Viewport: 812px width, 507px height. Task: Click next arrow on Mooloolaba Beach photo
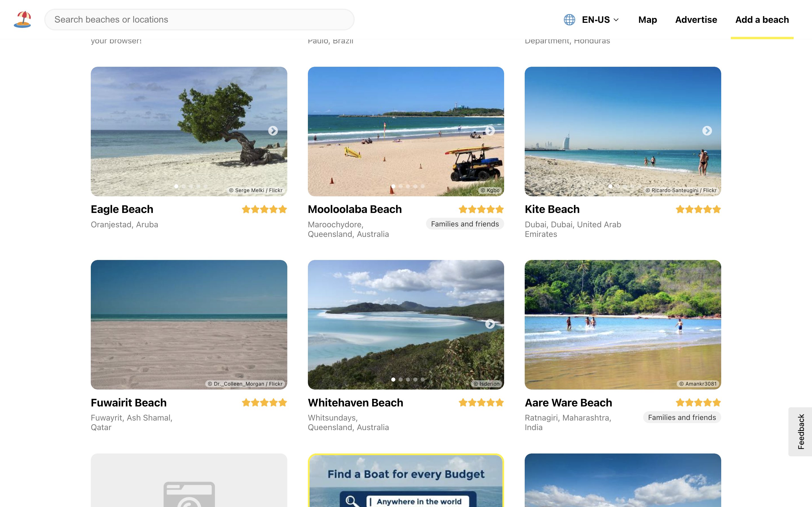tap(490, 131)
